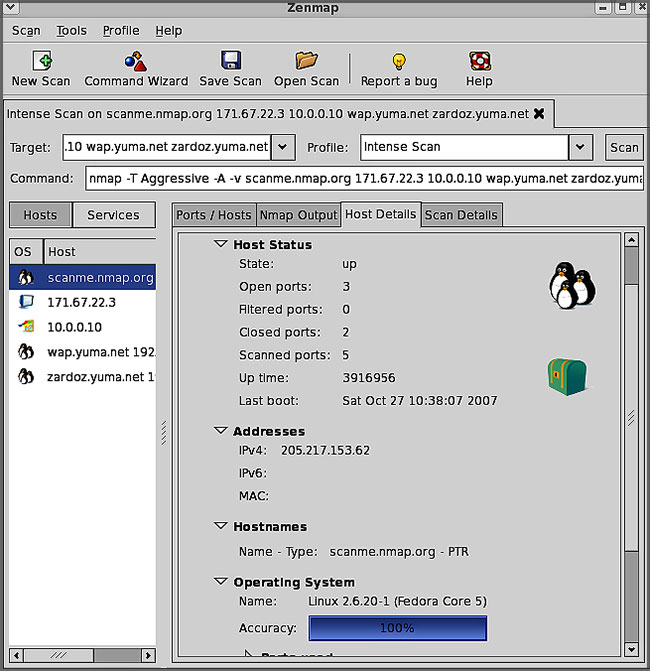
Task: Close the Intense Scan tab
Action: (x=539, y=114)
